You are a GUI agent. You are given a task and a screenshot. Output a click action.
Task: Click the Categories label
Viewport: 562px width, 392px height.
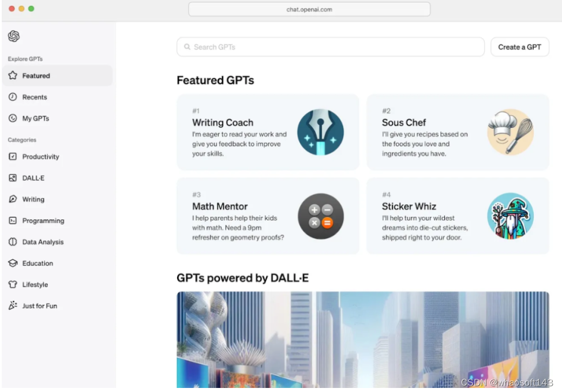[x=22, y=140]
